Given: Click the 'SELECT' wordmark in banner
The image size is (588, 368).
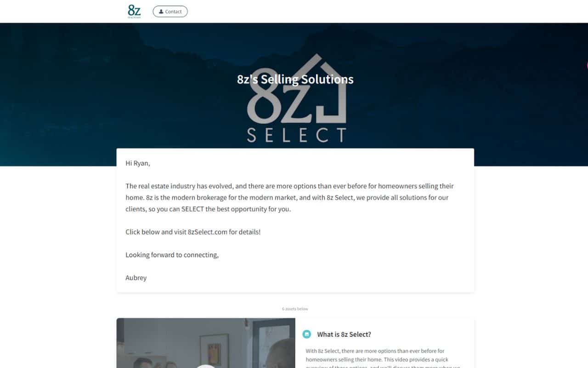Looking at the screenshot, I should 297,135.
